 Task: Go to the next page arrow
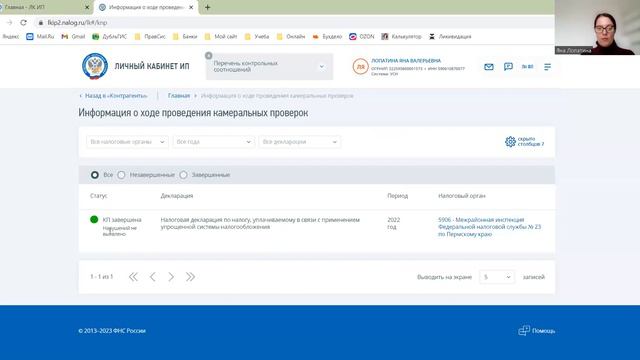(171, 277)
